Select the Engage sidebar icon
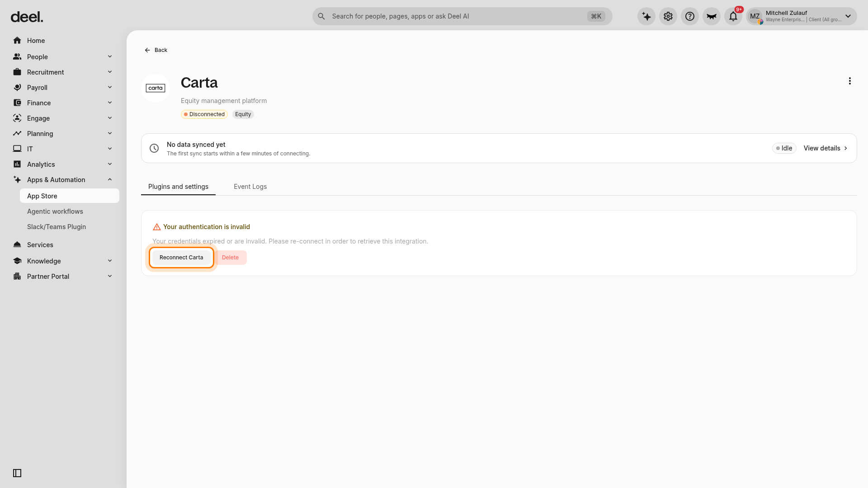Screen dimensions: 868x488 17,118
